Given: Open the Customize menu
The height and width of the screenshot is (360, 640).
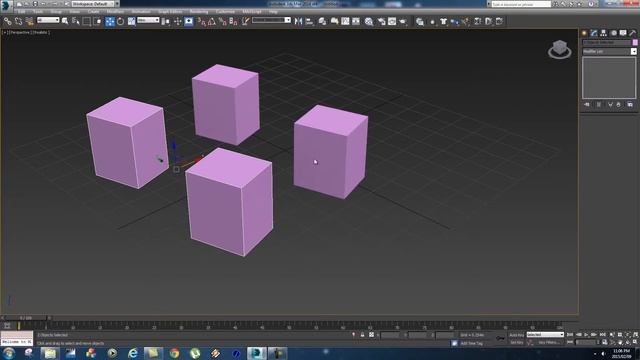Looking at the screenshot, I should 225,11.
